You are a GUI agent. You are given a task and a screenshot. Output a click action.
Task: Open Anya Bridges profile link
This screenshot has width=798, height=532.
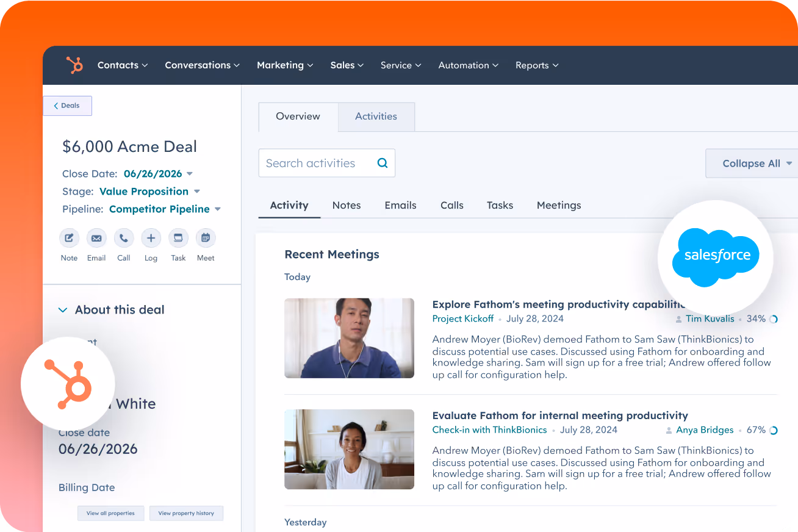(705, 430)
